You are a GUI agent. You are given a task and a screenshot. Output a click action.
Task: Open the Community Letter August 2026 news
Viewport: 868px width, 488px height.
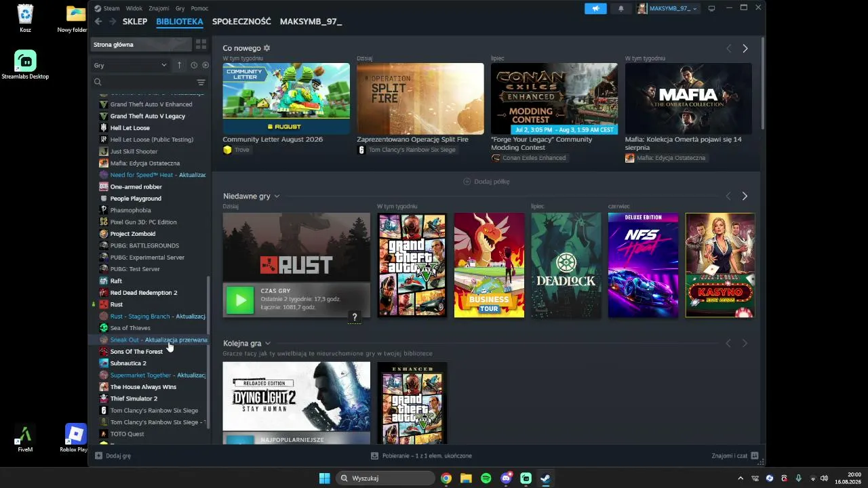(286, 99)
